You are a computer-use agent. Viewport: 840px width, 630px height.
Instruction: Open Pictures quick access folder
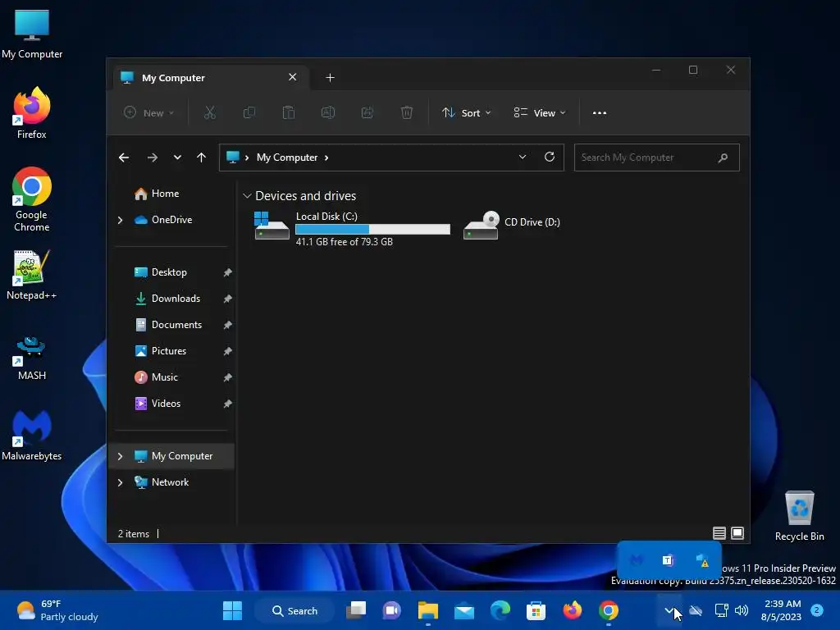tap(169, 351)
